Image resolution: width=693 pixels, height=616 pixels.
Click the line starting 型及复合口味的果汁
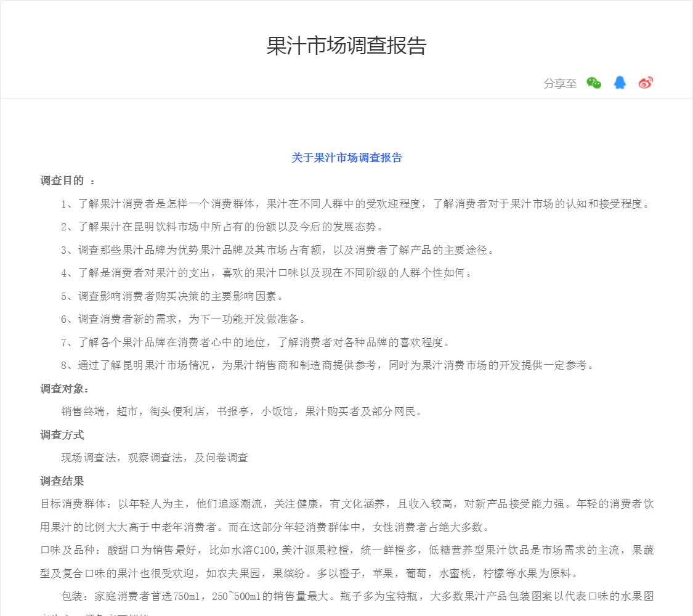pos(309,573)
